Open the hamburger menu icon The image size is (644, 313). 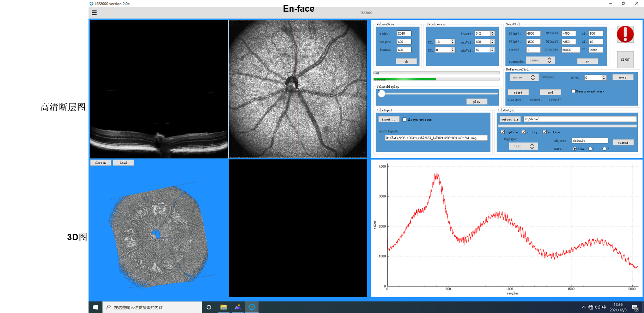[94, 13]
